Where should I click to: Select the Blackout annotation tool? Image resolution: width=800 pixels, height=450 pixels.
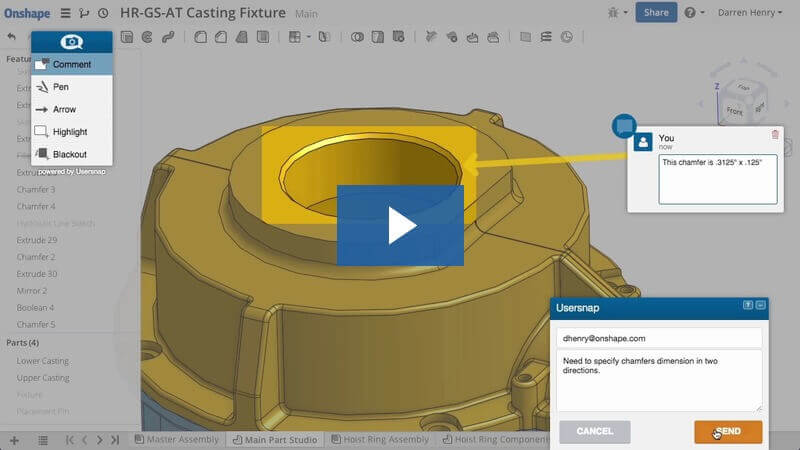coord(72,154)
